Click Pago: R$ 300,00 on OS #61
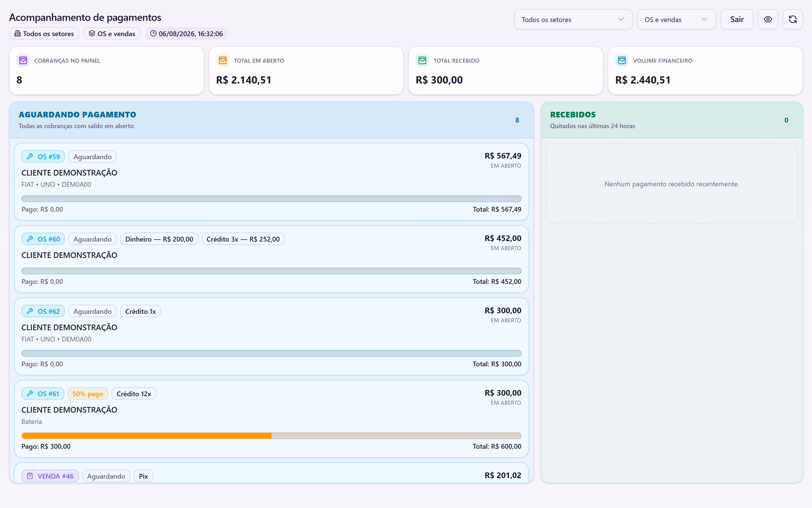Image resolution: width=812 pixels, height=508 pixels. point(46,446)
